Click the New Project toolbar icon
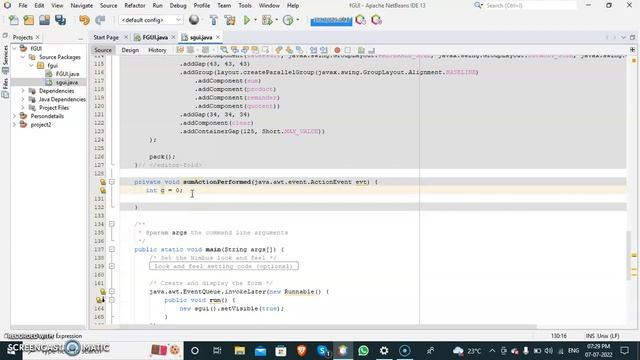Viewport: 640px width, 360px height. click(x=29, y=20)
